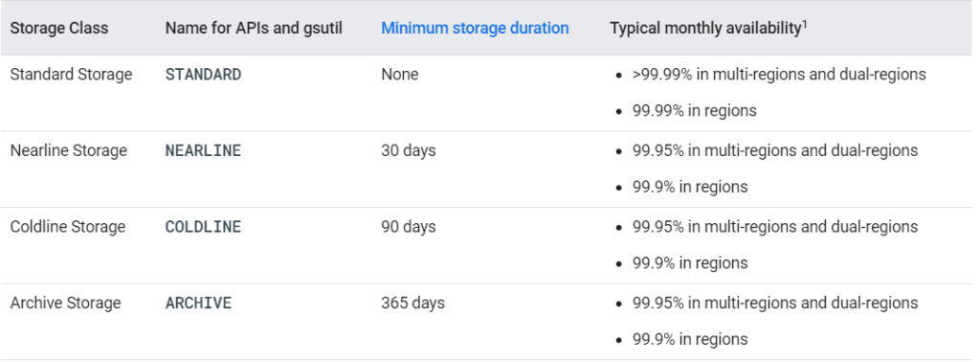Select the Standard Storage cell

pyautogui.click(x=71, y=75)
